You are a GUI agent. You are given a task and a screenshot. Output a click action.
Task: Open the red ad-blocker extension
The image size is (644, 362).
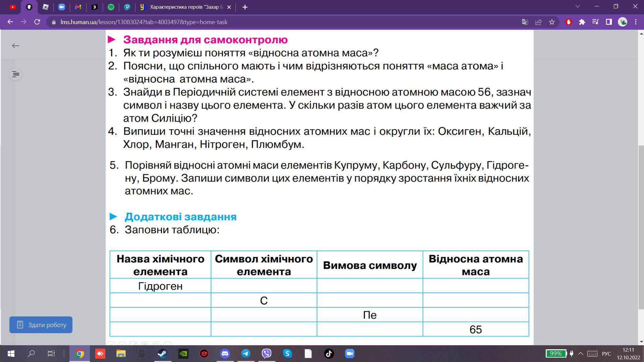tap(569, 22)
